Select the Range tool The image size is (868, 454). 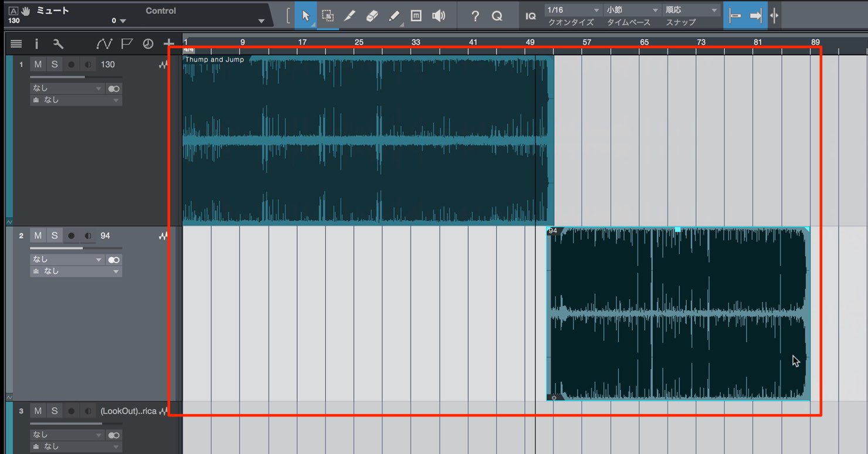tap(328, 16)
